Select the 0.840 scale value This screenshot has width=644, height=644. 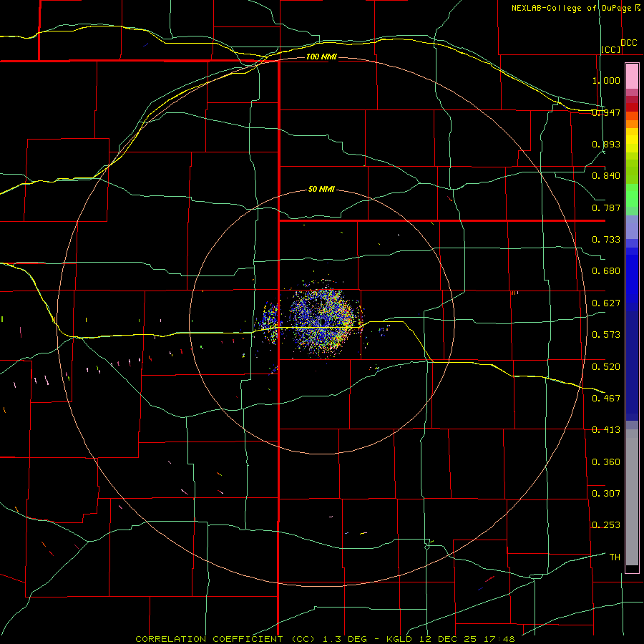coord(606,176)
